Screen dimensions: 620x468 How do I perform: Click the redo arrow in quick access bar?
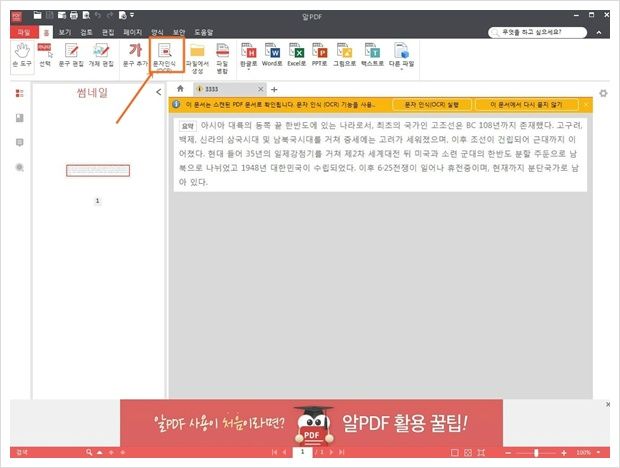pos(110,15)
